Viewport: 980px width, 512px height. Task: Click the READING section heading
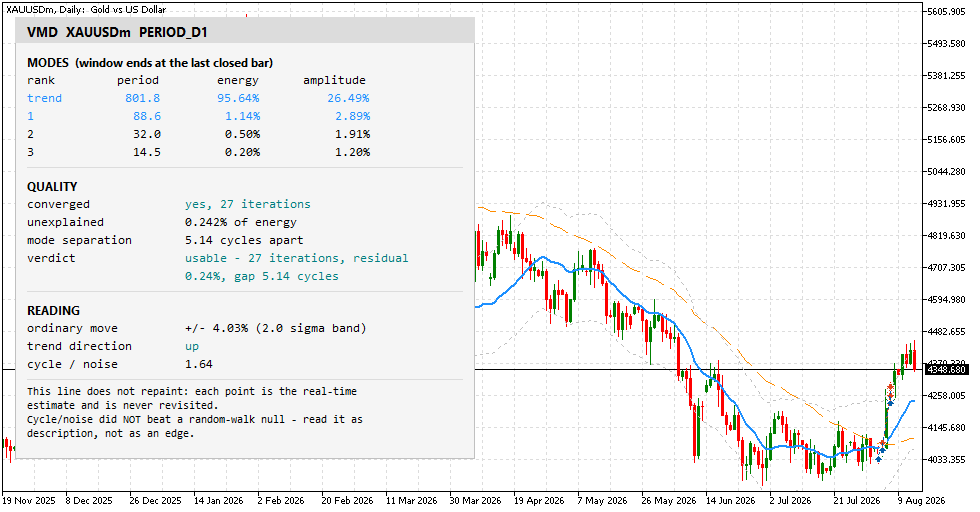53,310
